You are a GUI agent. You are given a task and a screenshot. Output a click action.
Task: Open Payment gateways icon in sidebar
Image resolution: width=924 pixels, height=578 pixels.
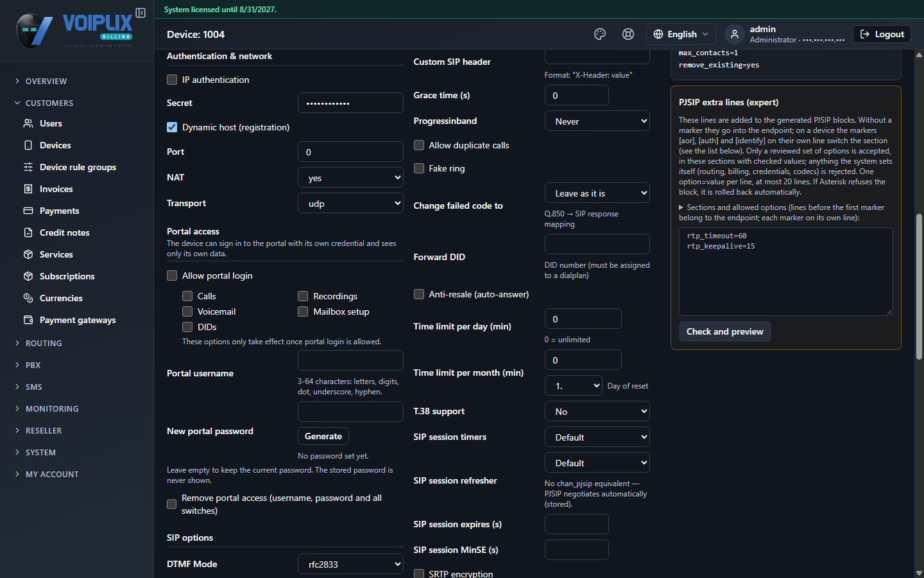(28, 320)
